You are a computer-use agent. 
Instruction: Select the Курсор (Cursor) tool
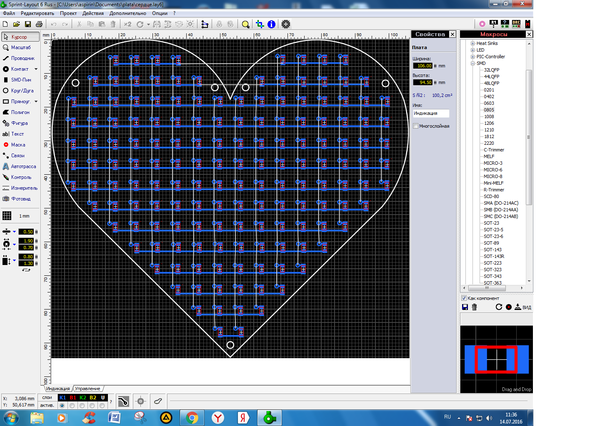(20, 36)
